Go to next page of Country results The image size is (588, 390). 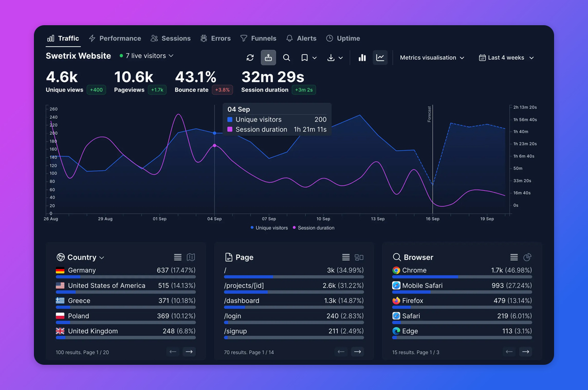click(189, 352)
